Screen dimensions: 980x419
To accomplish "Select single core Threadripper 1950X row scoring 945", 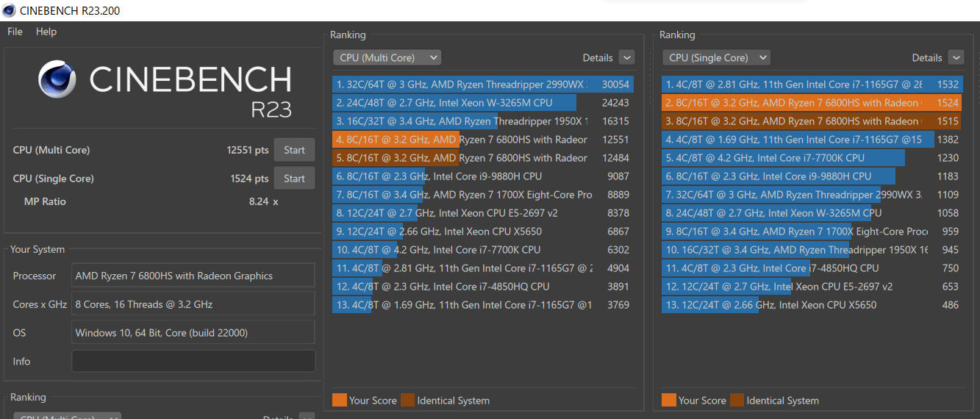I will [812, 250].
